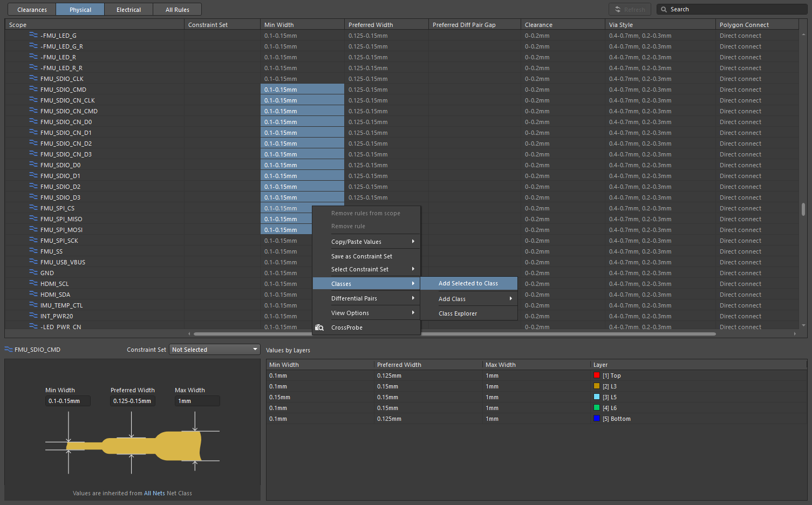Open Class Explorer from submenu
Image resolution: width=812 pixels, height=505 pixels.
pos(458,313)
